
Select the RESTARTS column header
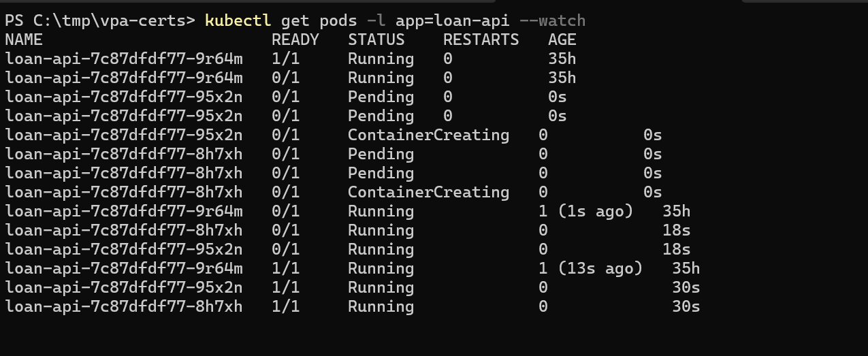(481, 40)
